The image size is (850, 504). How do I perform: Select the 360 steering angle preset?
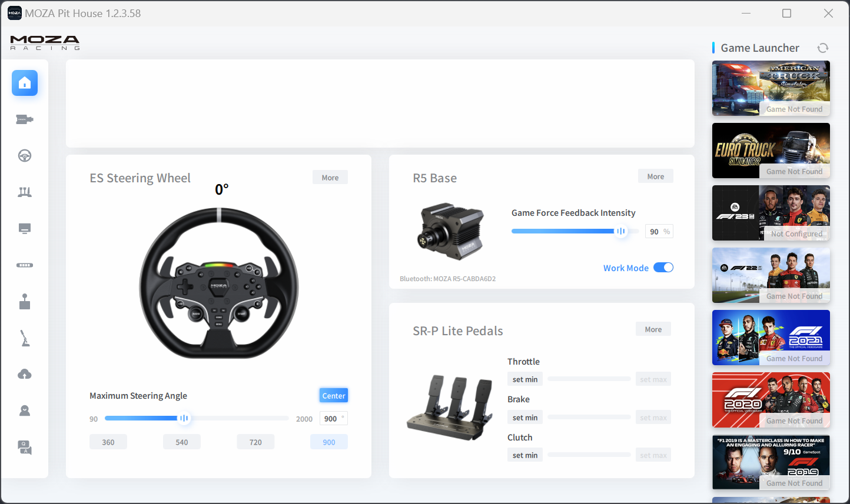108,441
